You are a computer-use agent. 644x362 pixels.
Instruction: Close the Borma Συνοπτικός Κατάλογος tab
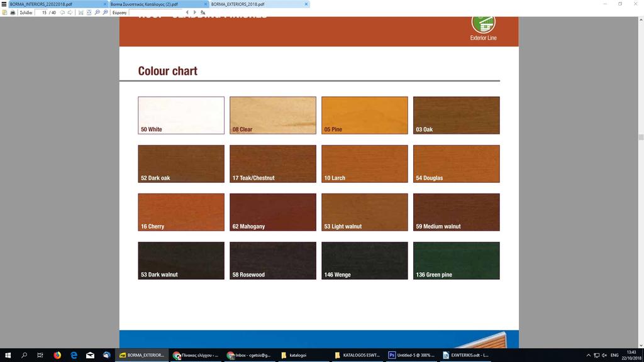206,4
